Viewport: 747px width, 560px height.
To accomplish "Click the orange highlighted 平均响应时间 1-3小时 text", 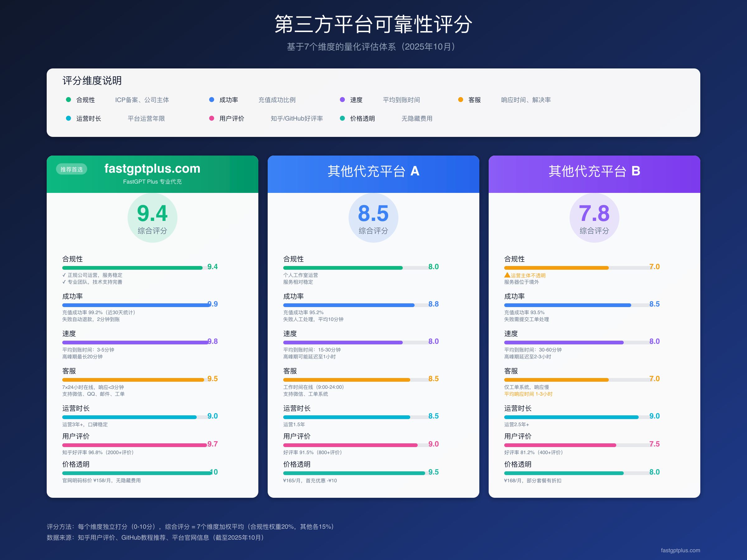I will pyautogui.click(x=528, y=394).
